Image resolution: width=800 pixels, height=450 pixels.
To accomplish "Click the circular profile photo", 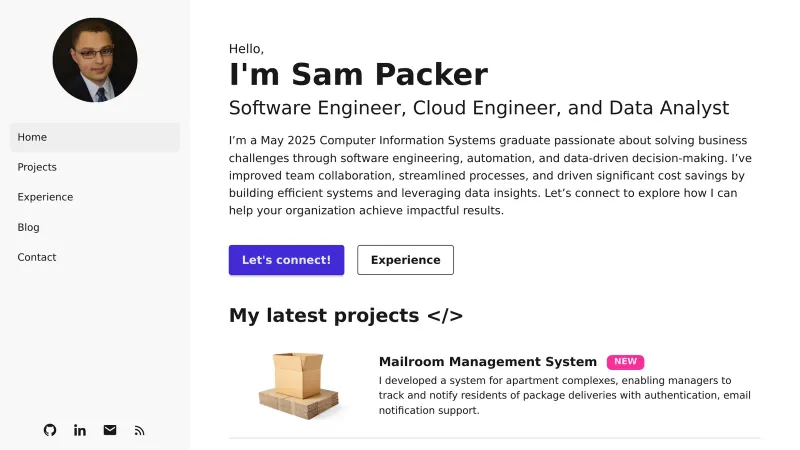I will 95,60.
